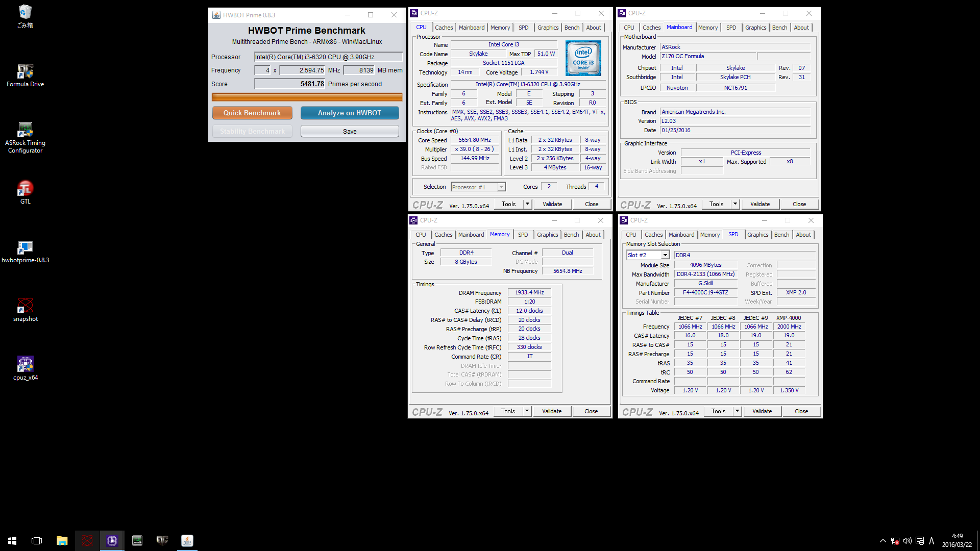This screenshot has width=980, height=551.
Task: Switch to Caches tab in CPU window
Action: click(444, 28)
